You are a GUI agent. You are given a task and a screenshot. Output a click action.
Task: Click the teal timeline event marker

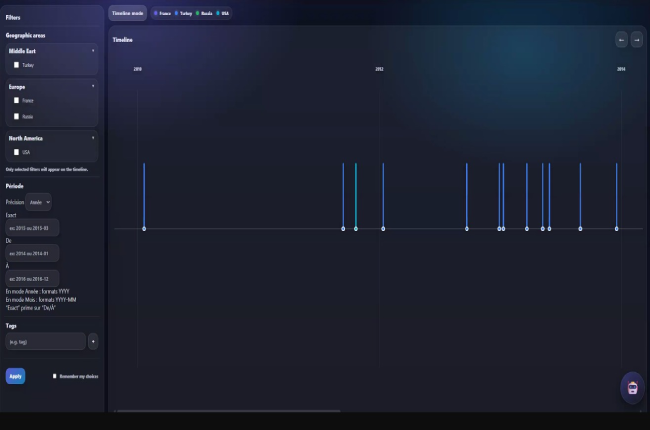(355, 229)
